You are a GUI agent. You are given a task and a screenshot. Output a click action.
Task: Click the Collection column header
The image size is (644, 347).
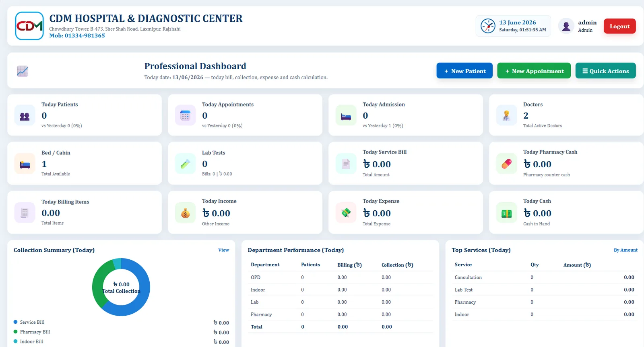coord(397,265)
